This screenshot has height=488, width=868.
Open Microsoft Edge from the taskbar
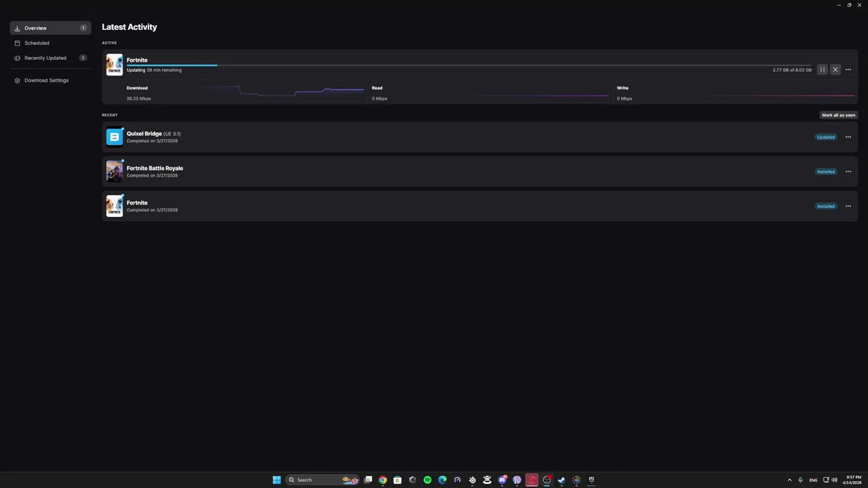coord(442,480)
